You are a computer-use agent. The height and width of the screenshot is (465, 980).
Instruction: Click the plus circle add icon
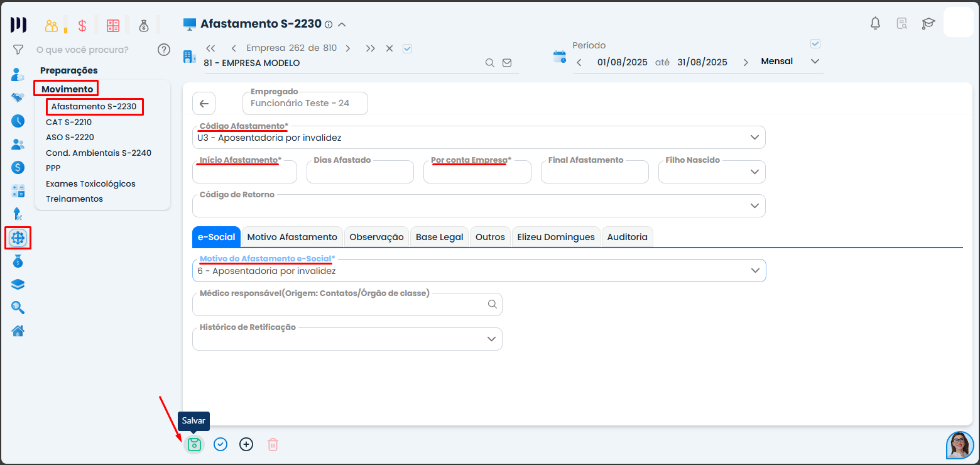[246, 444]
